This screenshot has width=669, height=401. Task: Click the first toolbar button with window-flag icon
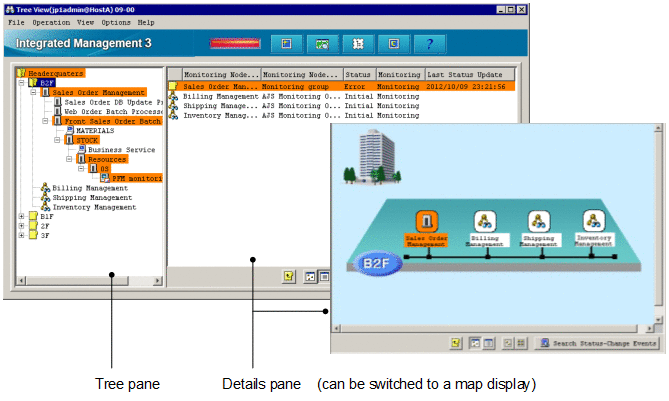click(x=286, y=44)
